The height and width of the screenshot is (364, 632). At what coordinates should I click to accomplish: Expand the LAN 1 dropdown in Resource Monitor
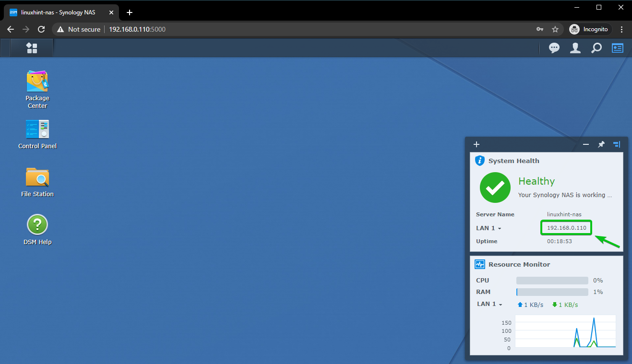(x=489, y=304)
